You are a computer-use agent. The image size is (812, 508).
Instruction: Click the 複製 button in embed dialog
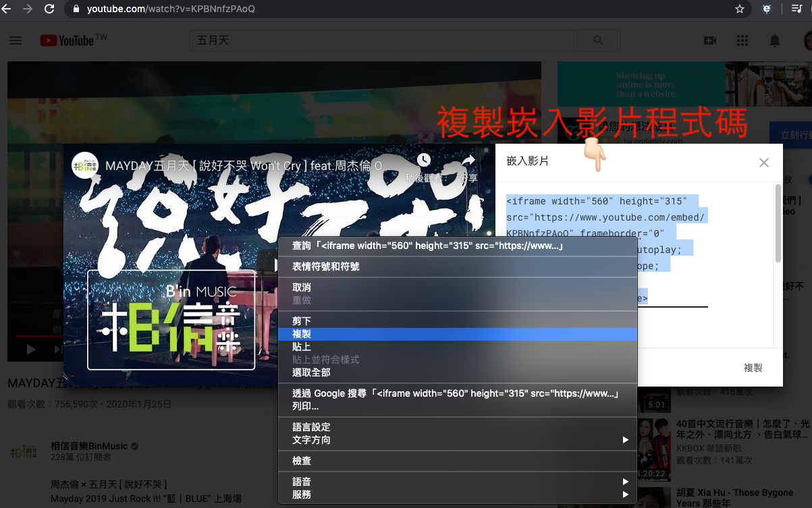coord(753,368)
